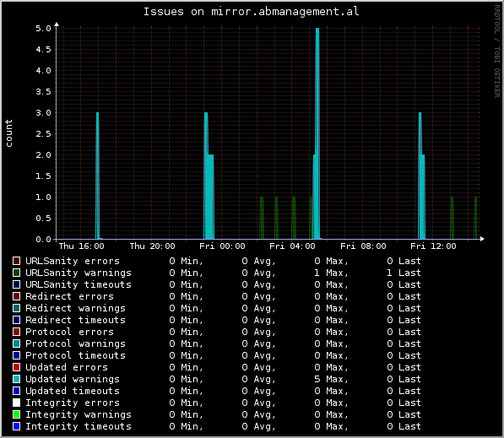Viewport: 504px width, 438px height.
Task: Click the Integrity errors white swatch
Action: [x=16, y=403]
